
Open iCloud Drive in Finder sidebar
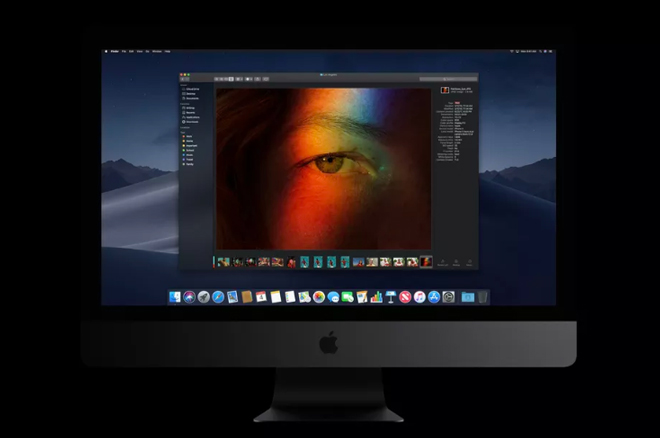pyautogui.click(x=191, y=89)
